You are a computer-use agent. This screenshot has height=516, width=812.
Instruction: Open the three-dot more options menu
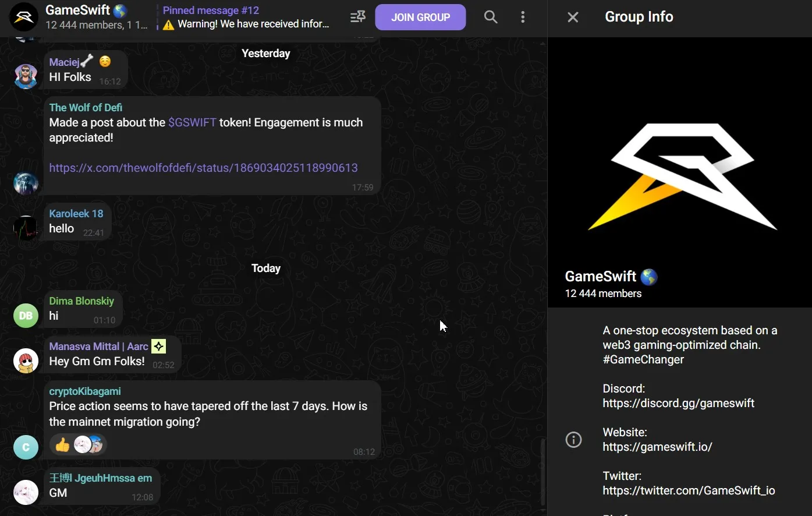pos(523,17)
